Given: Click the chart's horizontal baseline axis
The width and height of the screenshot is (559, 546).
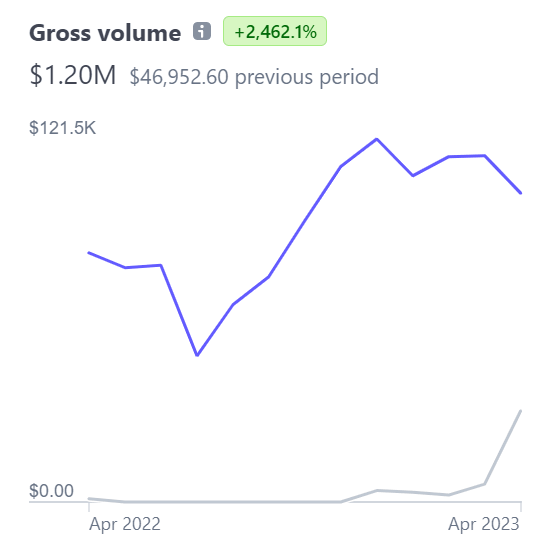Looking at the screenshot, I should (275, 502).
